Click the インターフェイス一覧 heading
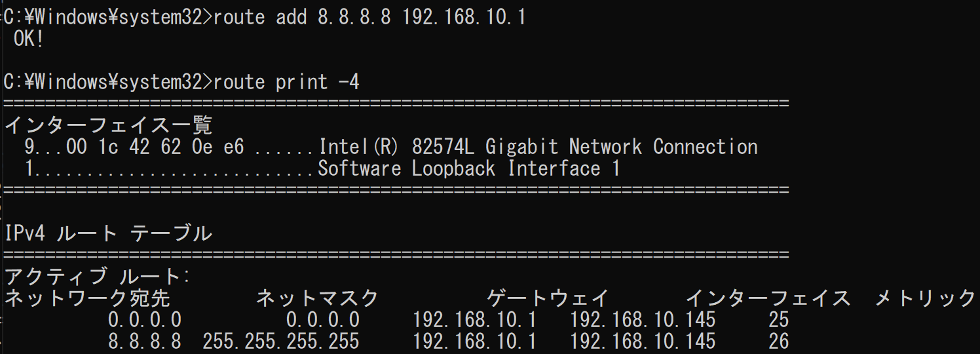This screenshot has width=980, height=354. [x=109, y=125]
